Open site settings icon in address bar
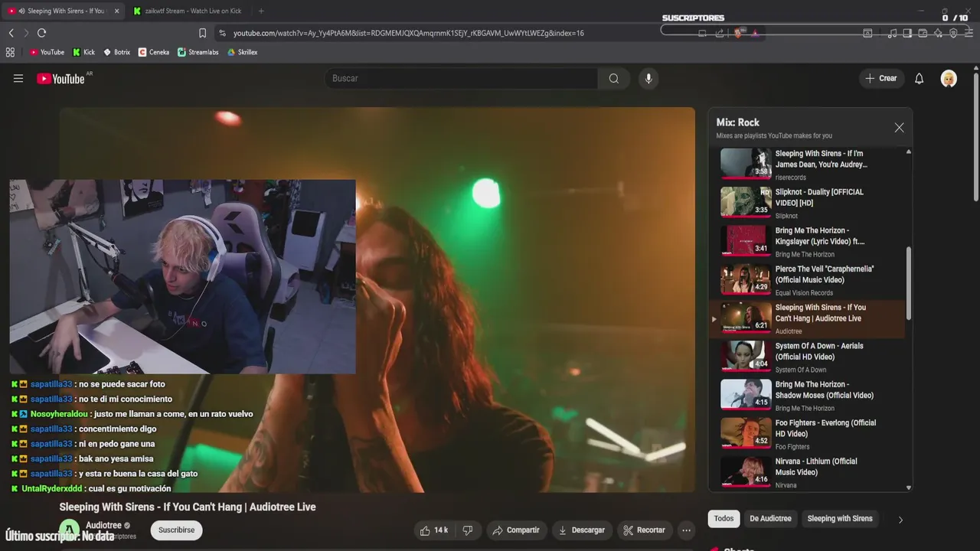This screenshot has width=980, height=551. (222, 33)
